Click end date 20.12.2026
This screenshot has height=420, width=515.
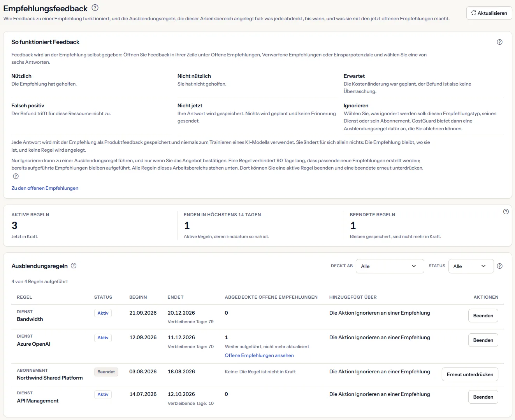(181, 313)
